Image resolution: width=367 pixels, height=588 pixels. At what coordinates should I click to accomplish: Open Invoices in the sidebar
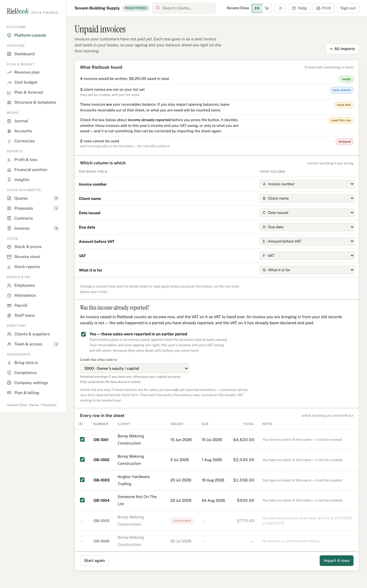[x=33, y=228]
